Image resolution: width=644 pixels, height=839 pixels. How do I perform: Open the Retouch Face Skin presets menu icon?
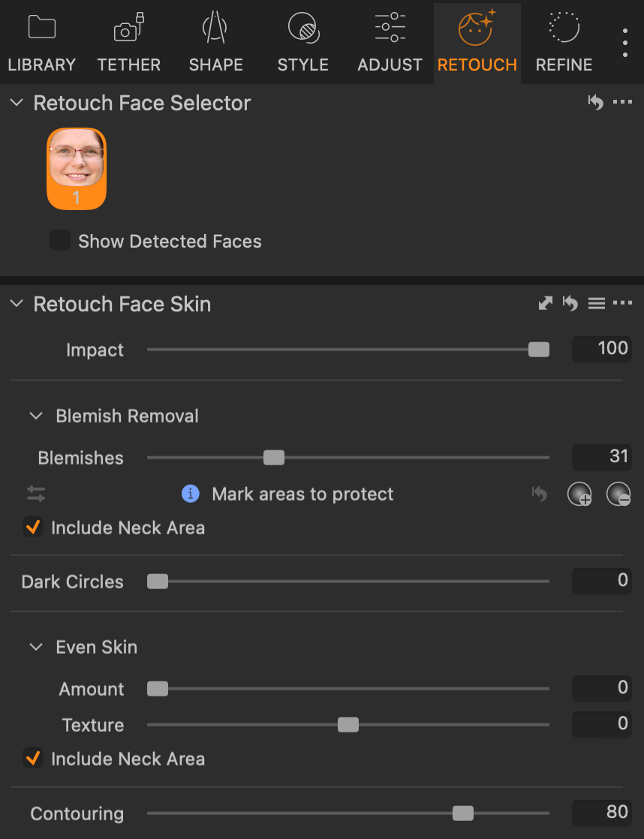pyautogui.click(x=597, y=303)
